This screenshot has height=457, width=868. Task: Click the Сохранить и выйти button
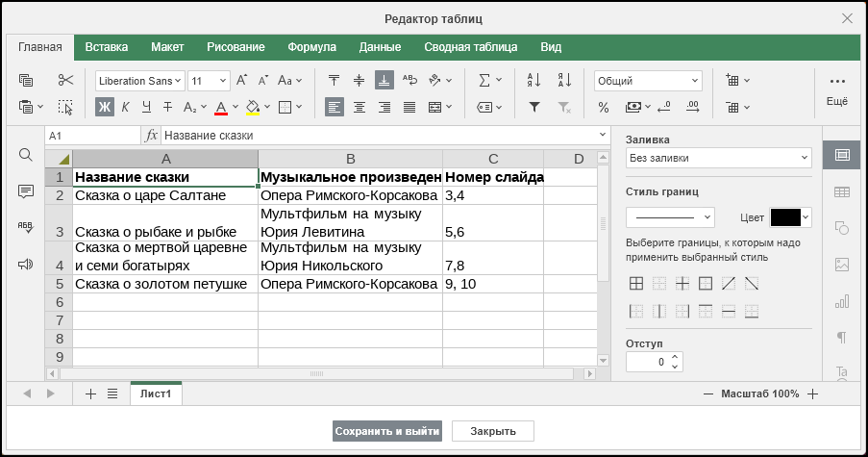tap(387, 431)
